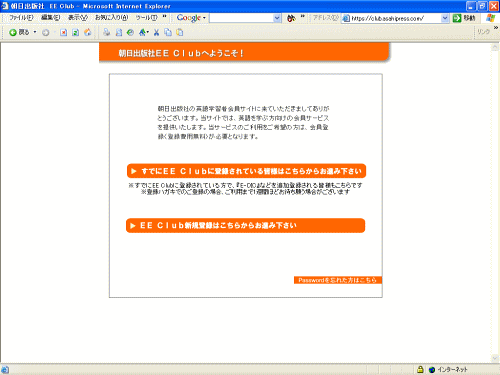Open the 表示(V) menu
Screen dimensions: 500x375
pos(78,18)
